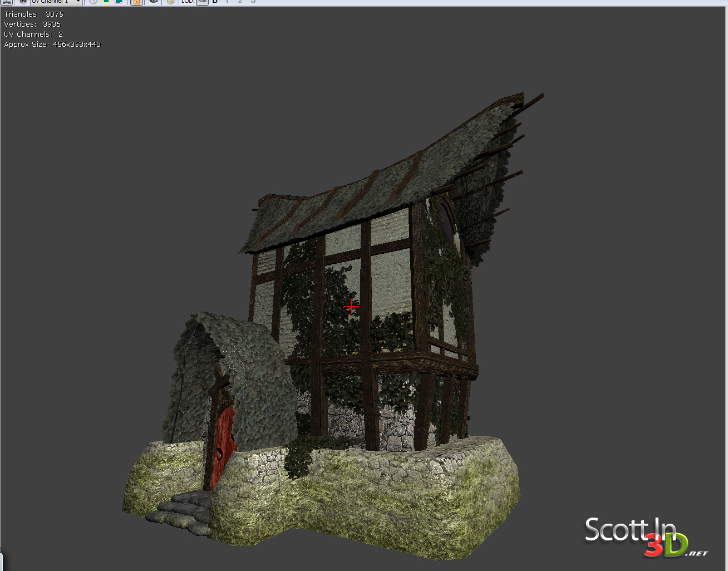Click the pink-outlined teal box icon

pyautogui.click(x=119, y=2)
